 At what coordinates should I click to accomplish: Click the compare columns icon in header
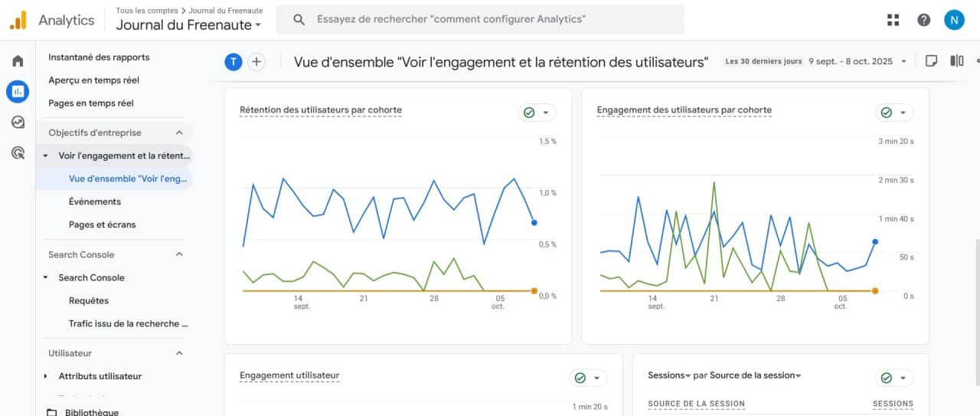coord(957,61)
